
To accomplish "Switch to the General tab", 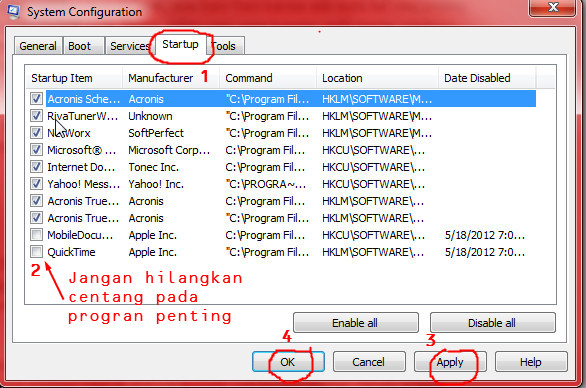I will (38, 46).
